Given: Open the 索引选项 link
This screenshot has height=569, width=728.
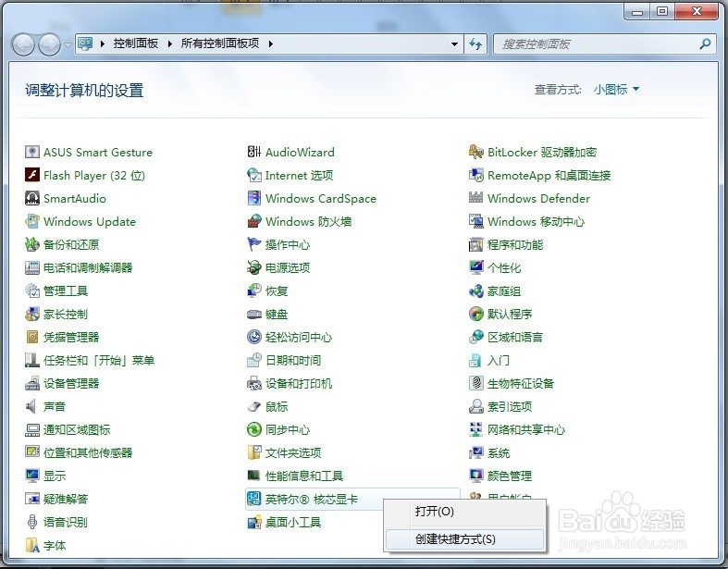Looking at the screenshot, I should pyautogui.click(x=510, y=407).
